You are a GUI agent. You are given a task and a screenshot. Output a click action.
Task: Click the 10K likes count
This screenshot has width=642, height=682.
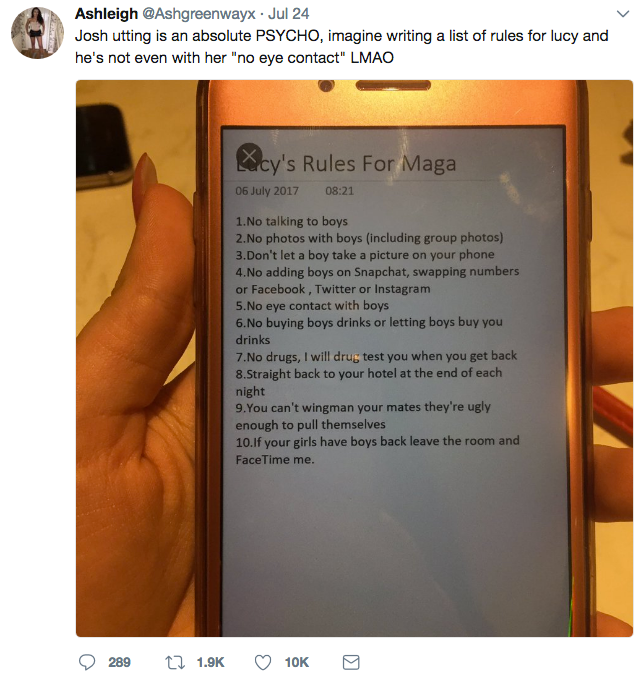297,662
